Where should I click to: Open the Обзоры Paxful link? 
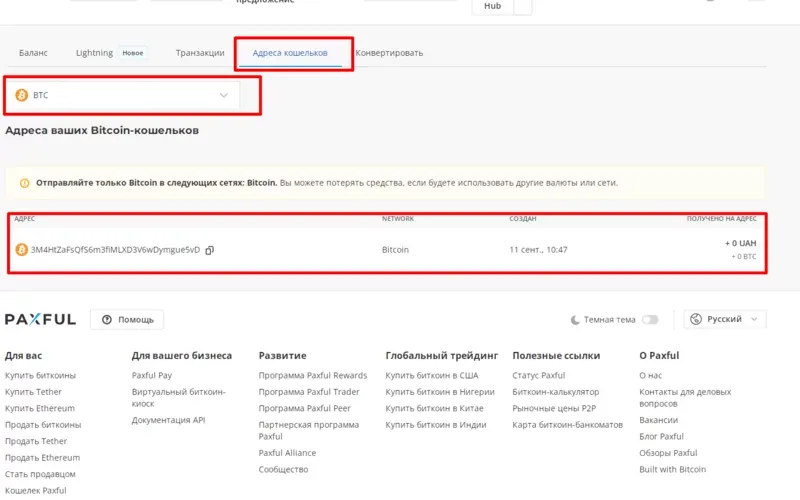[x=668, y=453]
